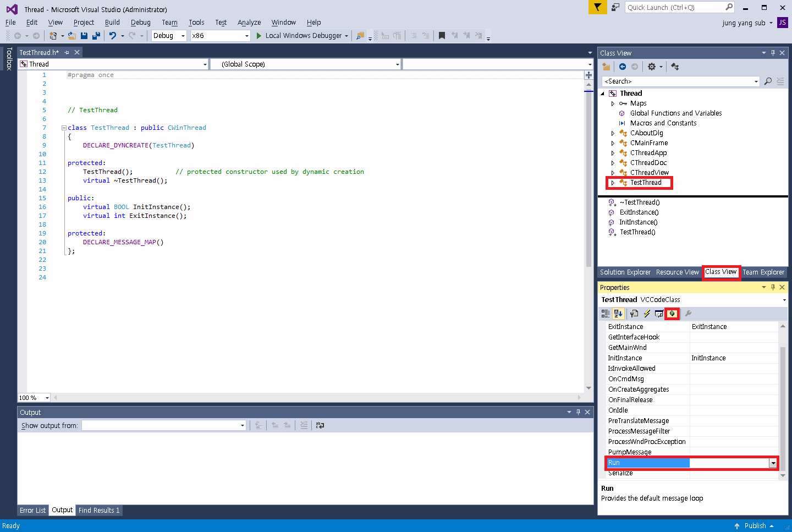The height and width of the screenshot is (532, 792).
Task: Show Events using the lightning bolt icon
Action: click(x=647, y=314)
